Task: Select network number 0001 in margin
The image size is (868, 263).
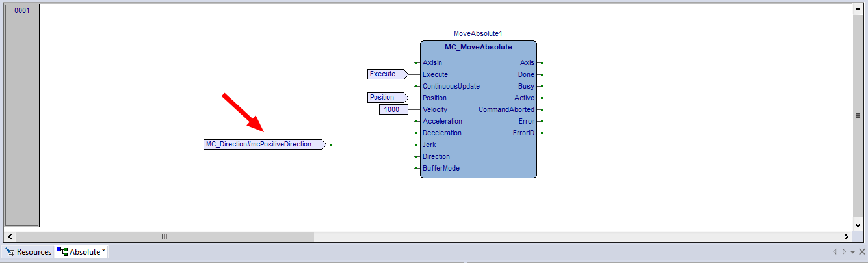Action: (x=22, y=10)
